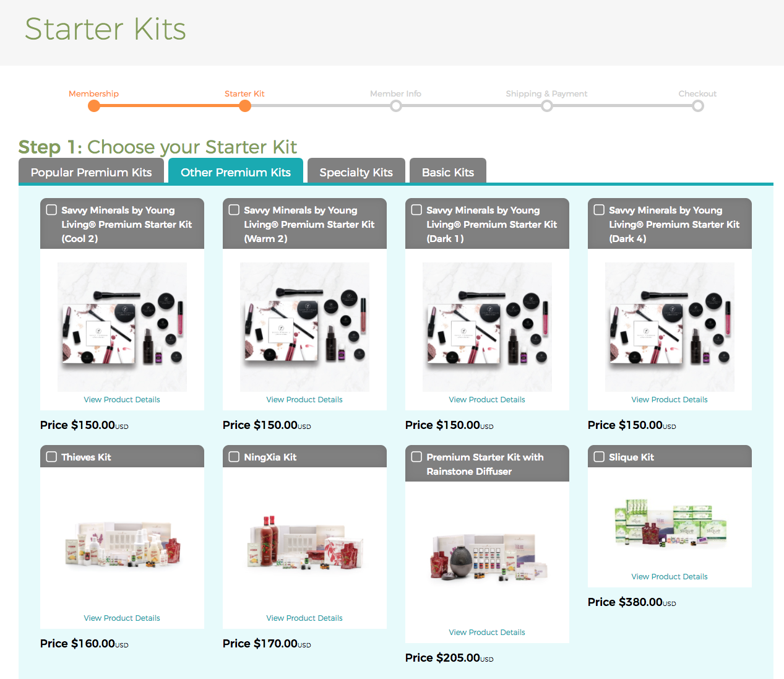Screen dimensions: 784x679
Task: Open the Specialty Kits tab
Action: tap(356, 171)
